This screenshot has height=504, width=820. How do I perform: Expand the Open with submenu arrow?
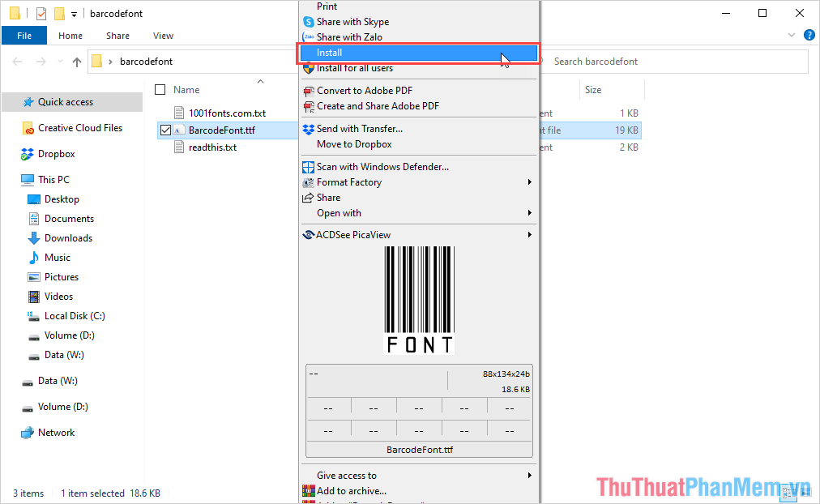tap(530, 213)
